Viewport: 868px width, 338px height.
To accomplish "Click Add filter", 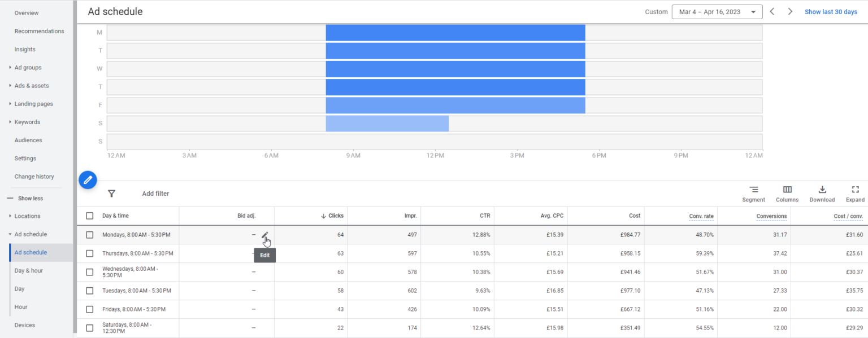I will [155, 194].
